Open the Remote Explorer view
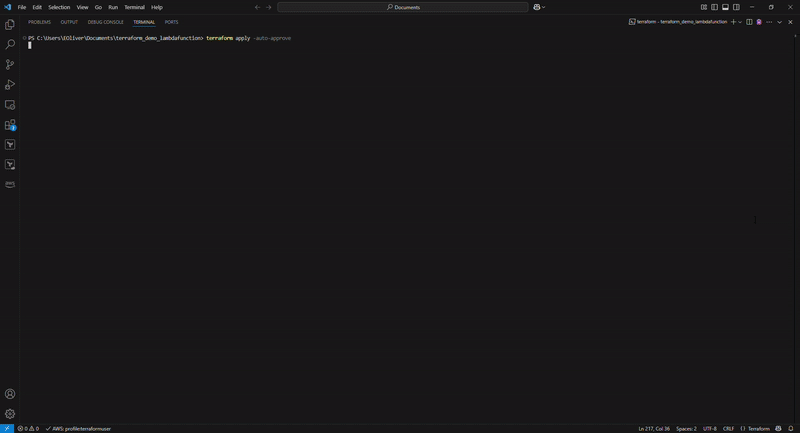 tap(10, 105)
